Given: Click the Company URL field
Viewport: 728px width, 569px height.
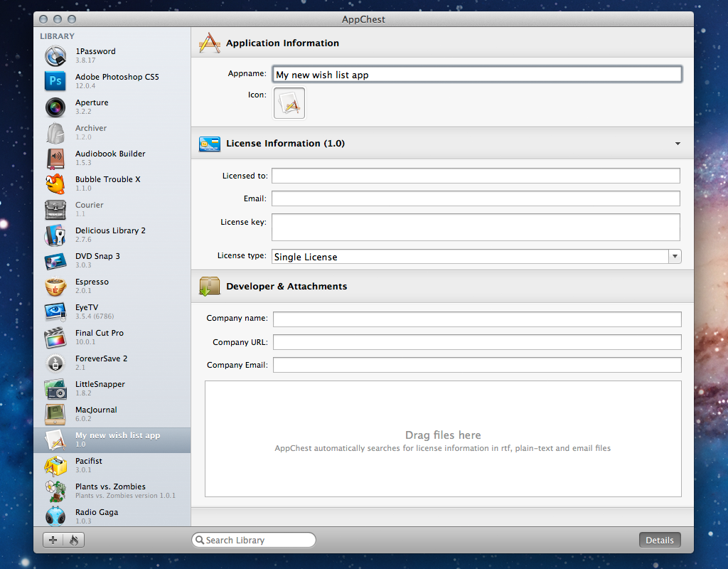Looking at the screenshot, I should pyautogui.click(x=477, y=342).
